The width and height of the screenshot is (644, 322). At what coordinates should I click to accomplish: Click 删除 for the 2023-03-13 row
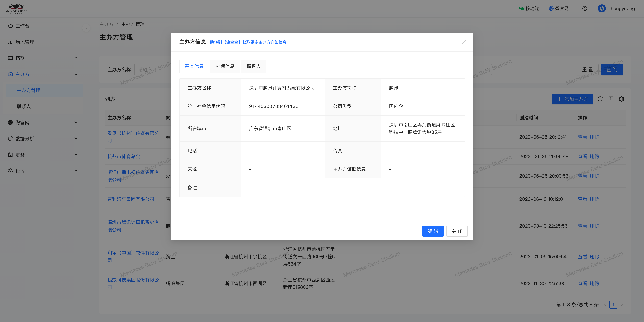coord(595,226)
